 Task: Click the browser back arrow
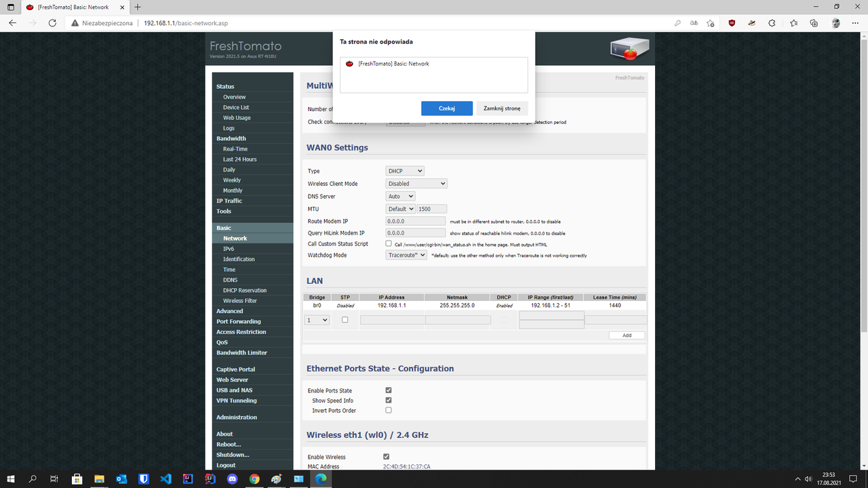point(12,22)
